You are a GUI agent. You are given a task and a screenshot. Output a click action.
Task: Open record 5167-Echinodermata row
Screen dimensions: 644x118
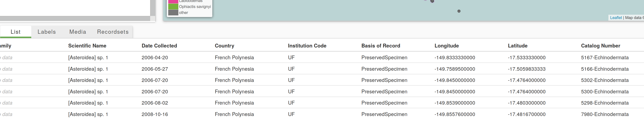point(322,57)
